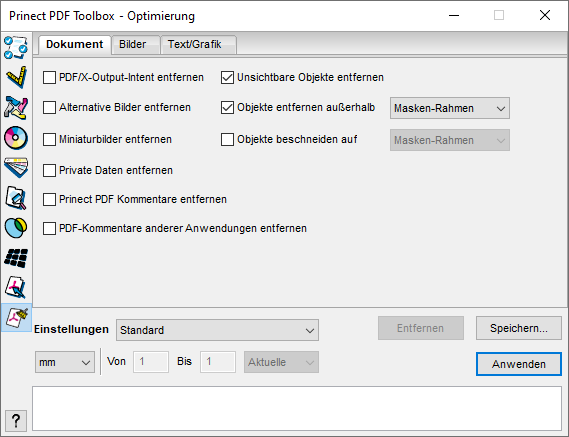Apply settings with the Anwenden button
The width and height of the screenshot is (569, 437).
(519, 364)
